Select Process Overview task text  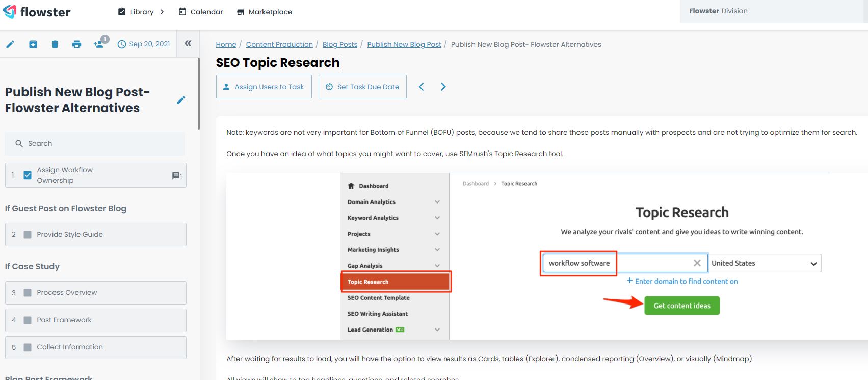(67, 293)
